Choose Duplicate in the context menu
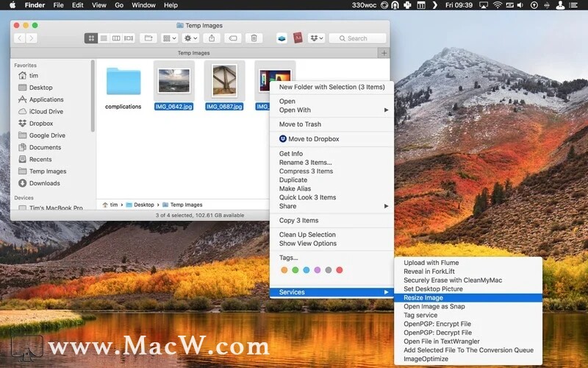588x368 pixels. tap(332, 180)
